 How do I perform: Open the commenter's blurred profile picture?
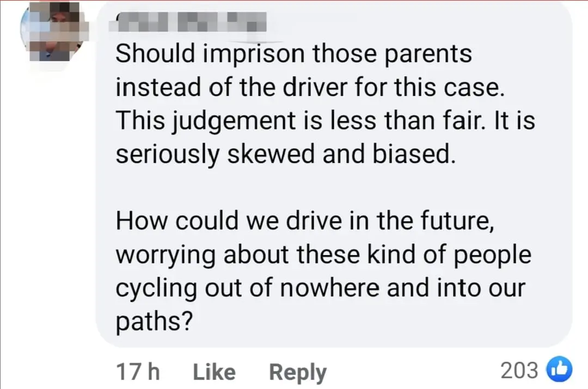coord(54,31)
